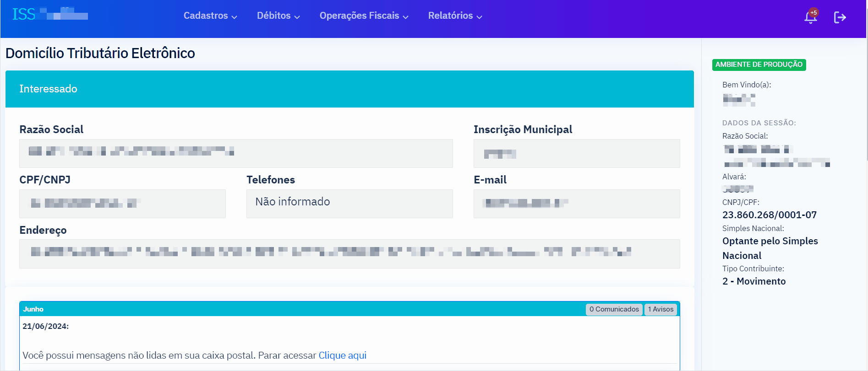Open the notifications bell

(x=810, y=17)
